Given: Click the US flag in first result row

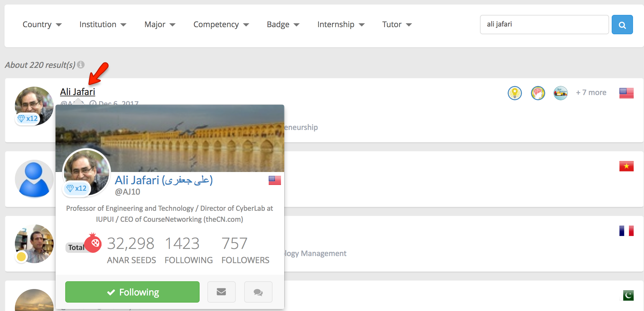Looking at the screenshot, I should (627, 93).
